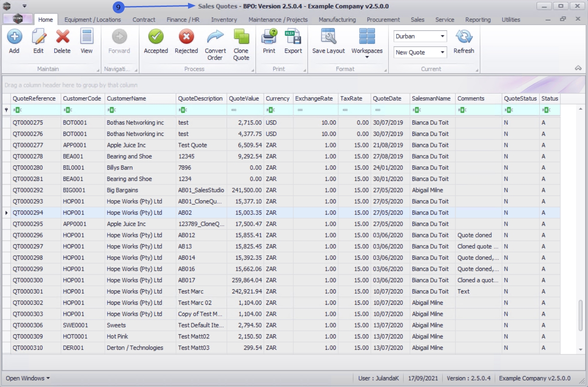The image size is (588, 387).
Task: Open the Procurement ribbon tab
Action: (383, 20)
